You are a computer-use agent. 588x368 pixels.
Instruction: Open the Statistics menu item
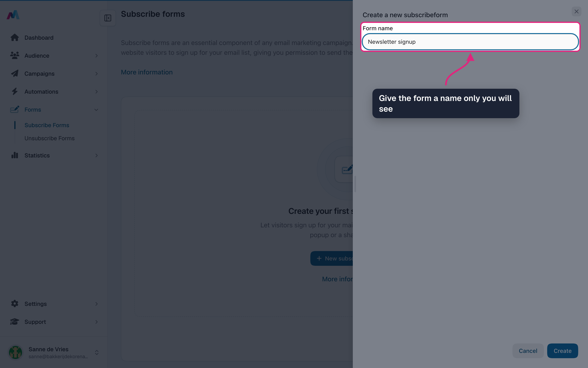pyautogui.click(x=54, y=156)
